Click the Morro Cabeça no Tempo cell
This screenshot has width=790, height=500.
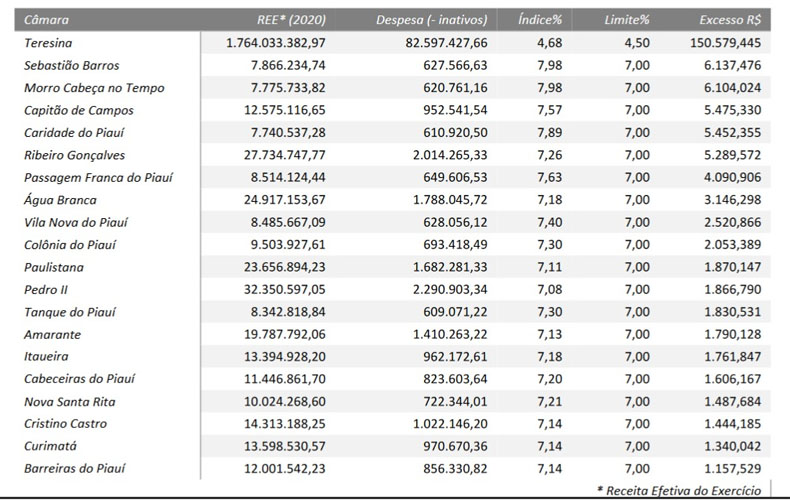94,88
